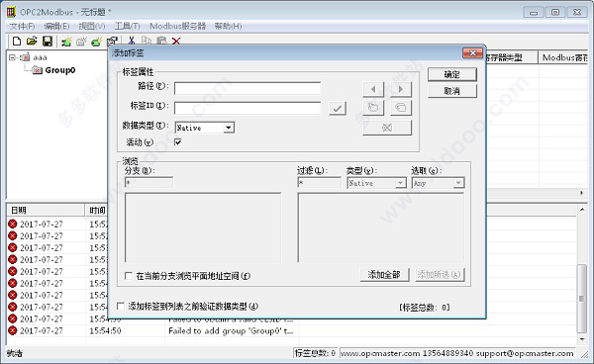Viewport: 594px width, 364px height.
Task: Click the 15:54:50 time cell
Action: [105, 331]
